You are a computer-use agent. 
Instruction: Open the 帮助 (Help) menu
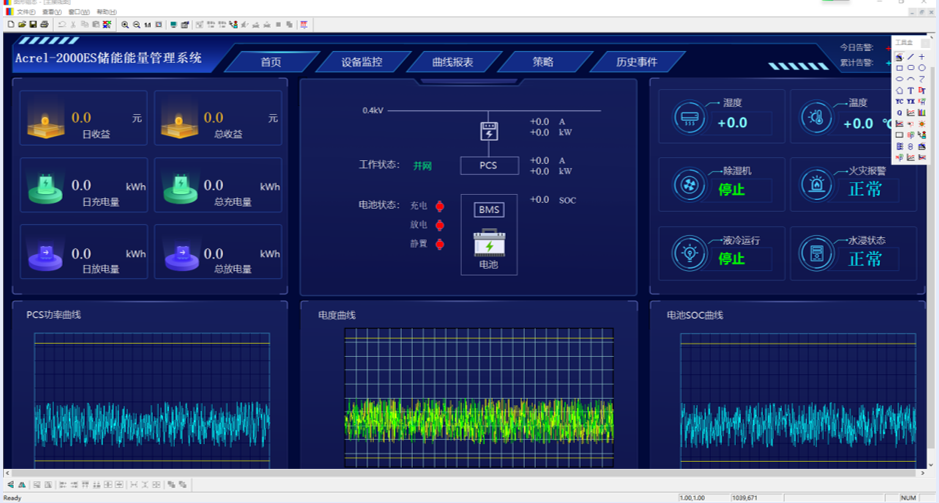pyautogui.click(x=106, y=12)
